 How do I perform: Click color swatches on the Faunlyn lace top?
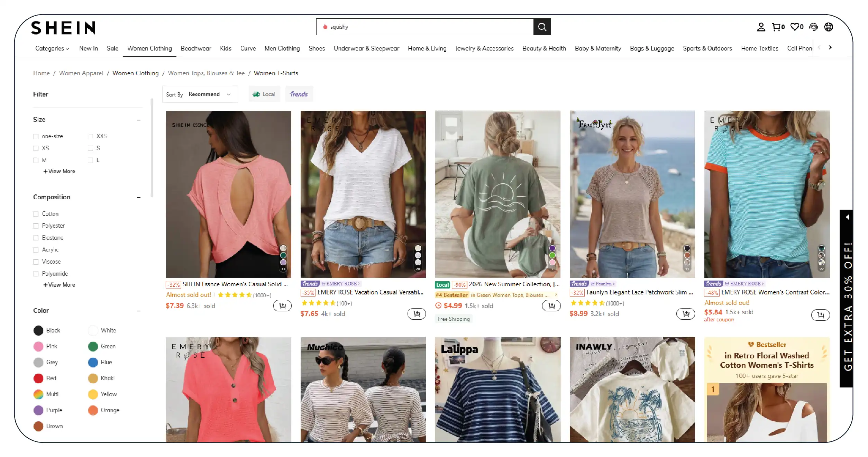[x=687, y=258]
